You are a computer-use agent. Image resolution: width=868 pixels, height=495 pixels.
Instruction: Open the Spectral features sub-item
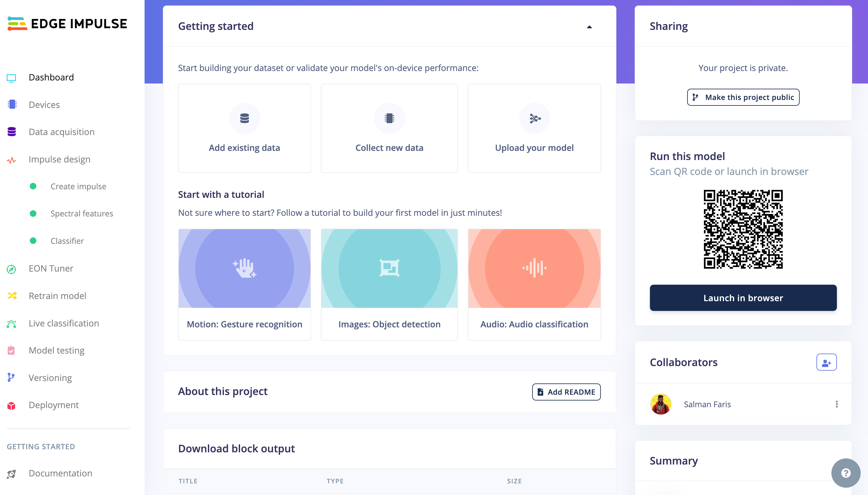pos(82,213)
